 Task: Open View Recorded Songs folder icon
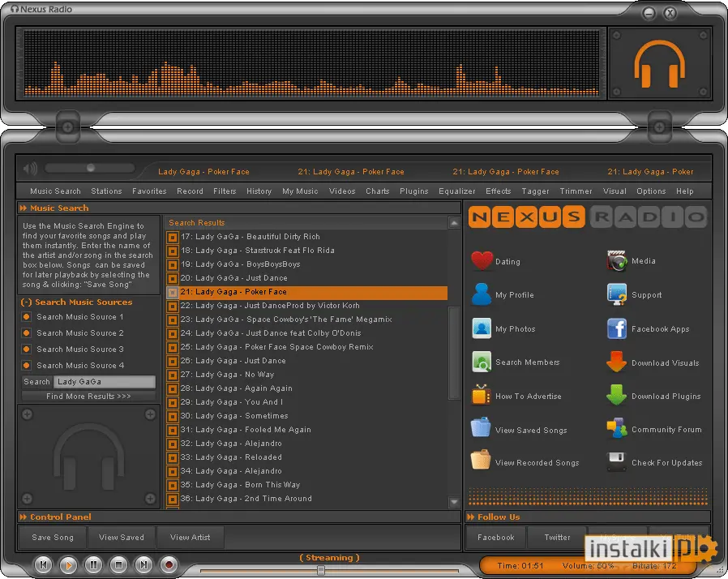point(481,461)
